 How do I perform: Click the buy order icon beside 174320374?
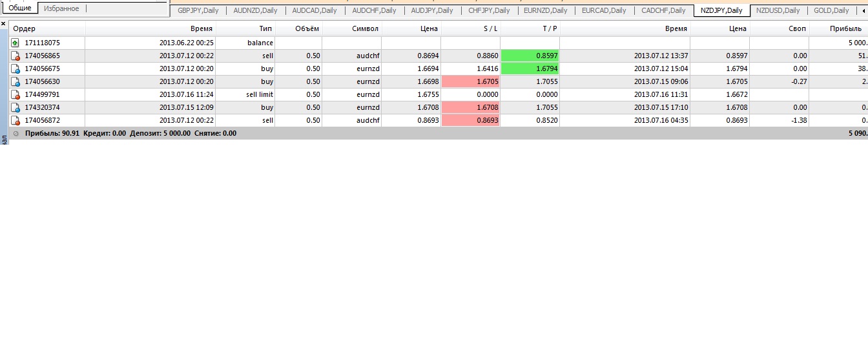pyautogui.click(x=15, y=107)
